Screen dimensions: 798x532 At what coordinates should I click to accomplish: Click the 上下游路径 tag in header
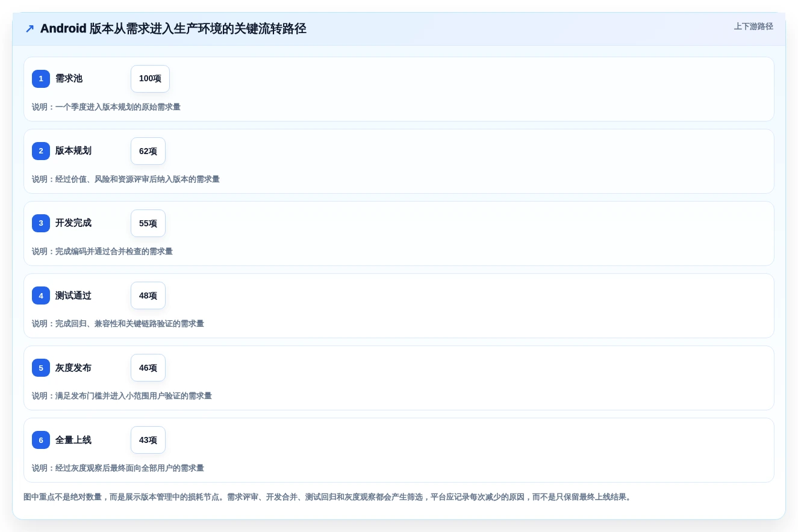[753, 26]
